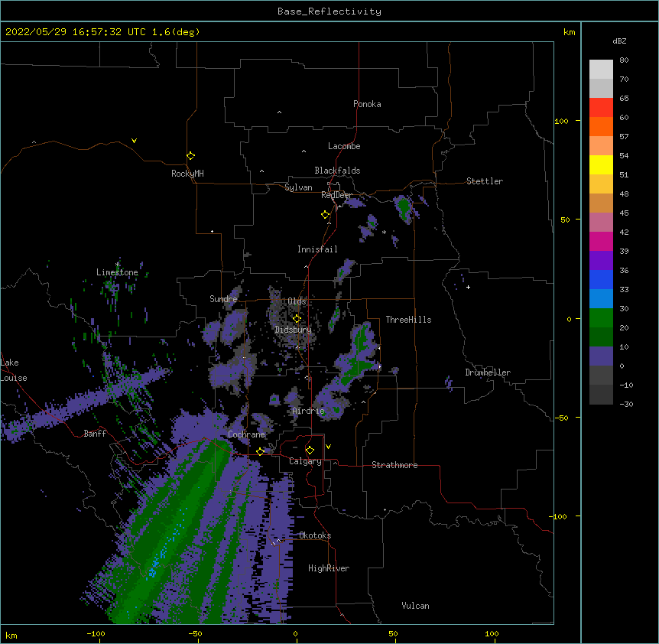The image size is (659, 644).
Task: Click the -100 tick on the bottom axis
Action: click(x=96, y=633)
